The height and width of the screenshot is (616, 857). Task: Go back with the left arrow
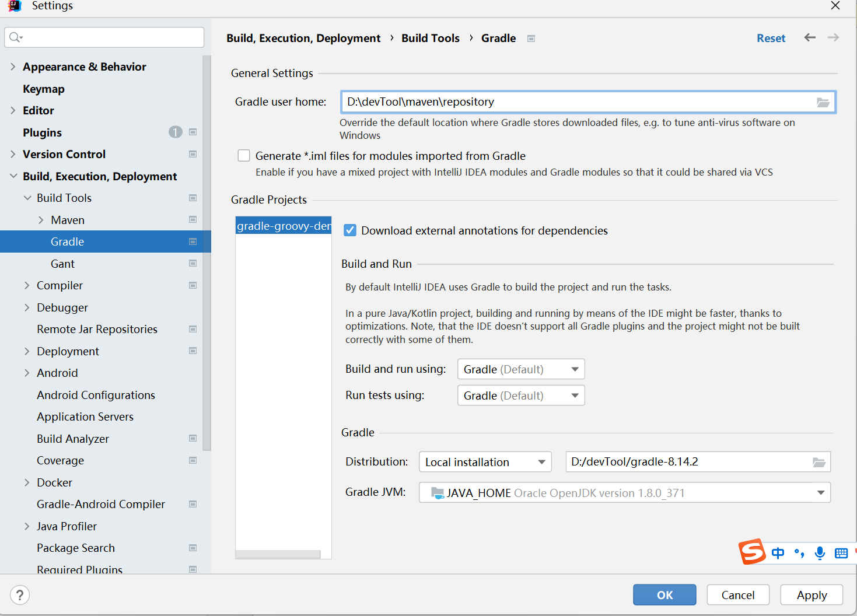pyautogui.click(x=810, y=37)
